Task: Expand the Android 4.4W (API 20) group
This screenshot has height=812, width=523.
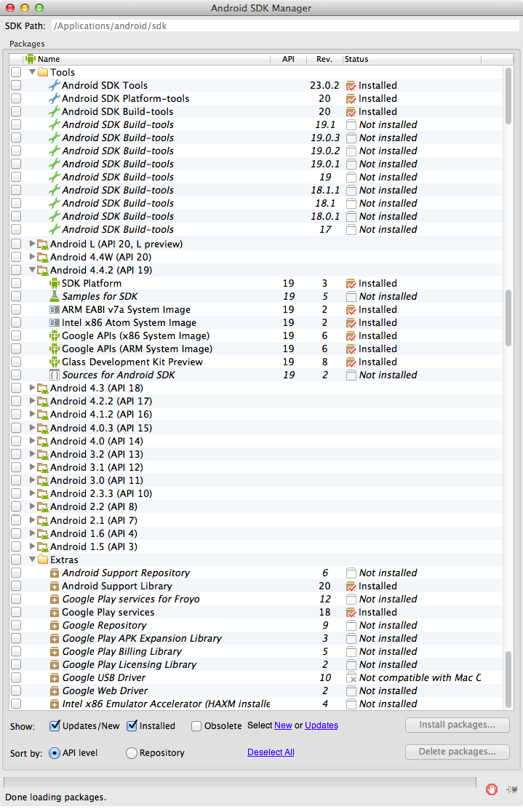Action: [33, 257]
